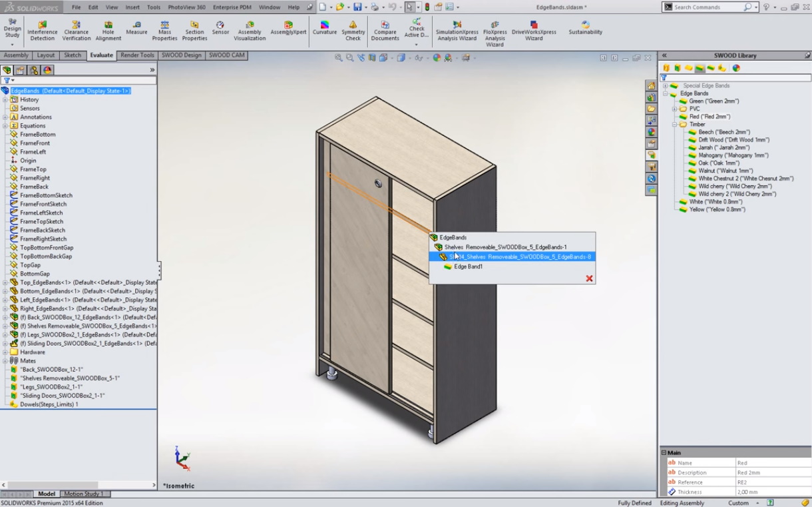Open the Insert menu

132,7
